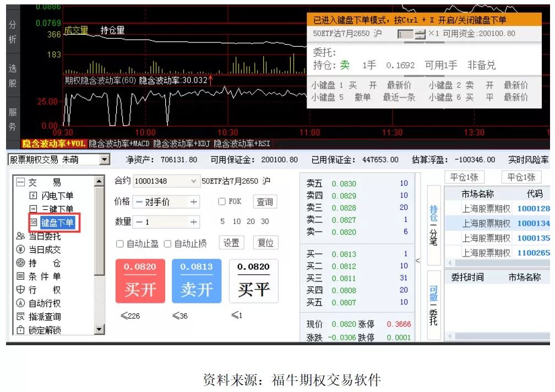
Task: Click the 持仓 target icon
Action: pyautogui.click(x=20, y=263)
